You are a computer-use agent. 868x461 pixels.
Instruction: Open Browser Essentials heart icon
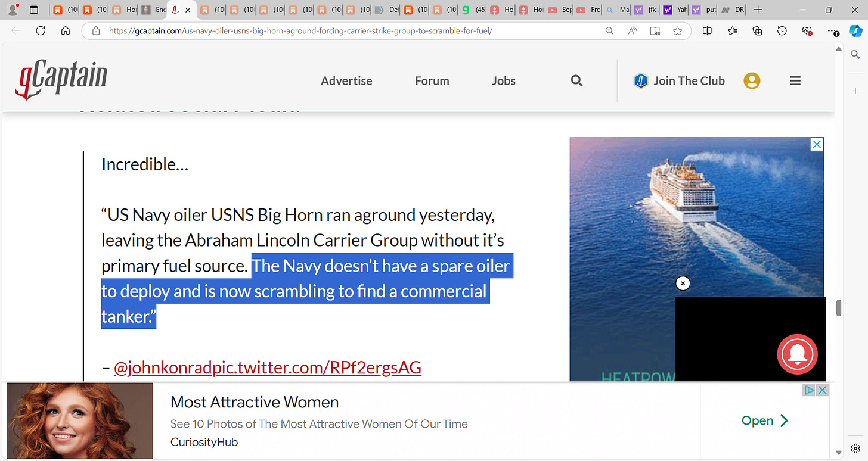click(807, 31)
